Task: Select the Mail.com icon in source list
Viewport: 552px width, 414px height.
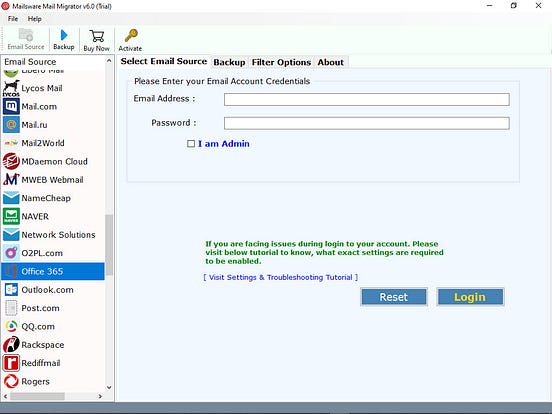Action: point(11,106)
